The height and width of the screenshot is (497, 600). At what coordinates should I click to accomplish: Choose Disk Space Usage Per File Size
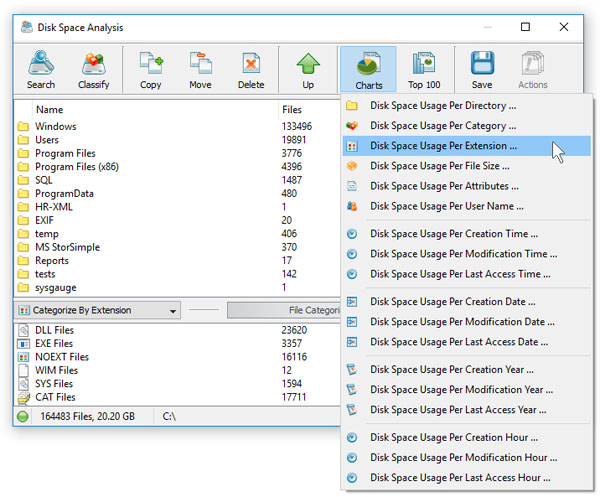coord(466,166)
